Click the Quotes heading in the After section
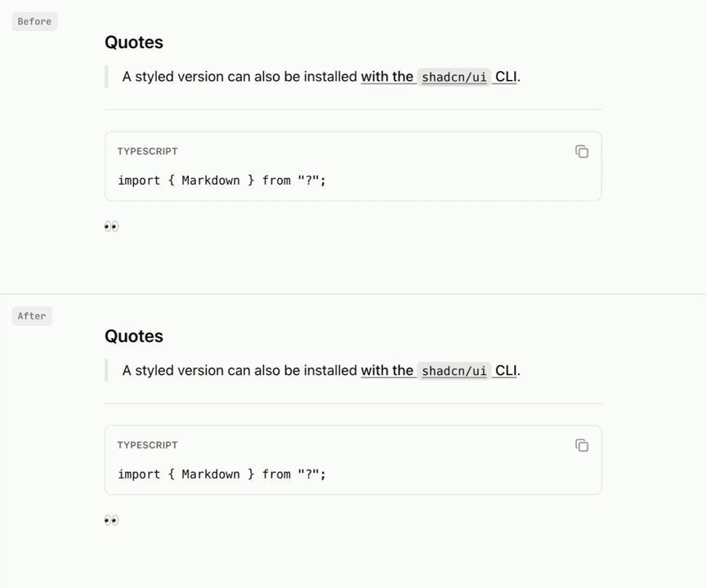This screenshot has width=706, height=588. coord(134,336)
